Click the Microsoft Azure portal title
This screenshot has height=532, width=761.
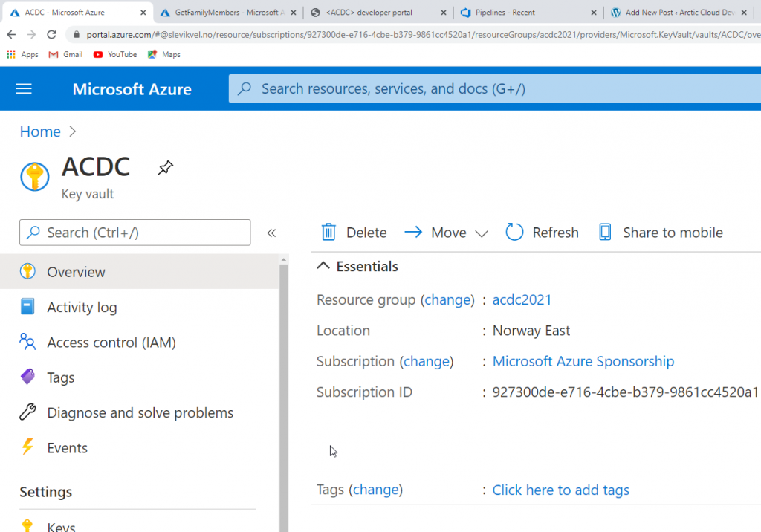(132, 89)
